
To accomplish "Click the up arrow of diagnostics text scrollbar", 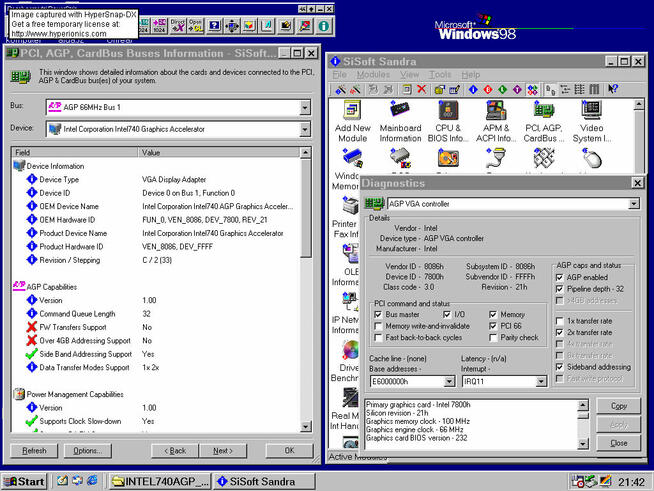I will pyautogui.click(x=583, y=405).
